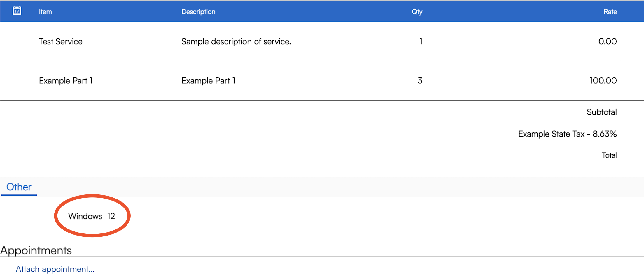Screen dimensions: 644x276
Task: Click the Windows custom field value 12
Action: [x=111, y=216]
